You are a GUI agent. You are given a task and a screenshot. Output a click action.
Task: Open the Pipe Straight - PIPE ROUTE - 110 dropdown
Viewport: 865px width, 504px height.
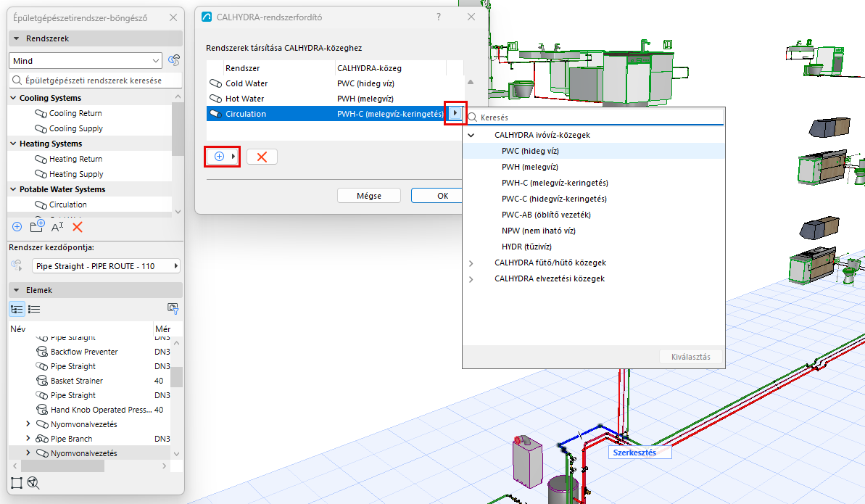107,266
